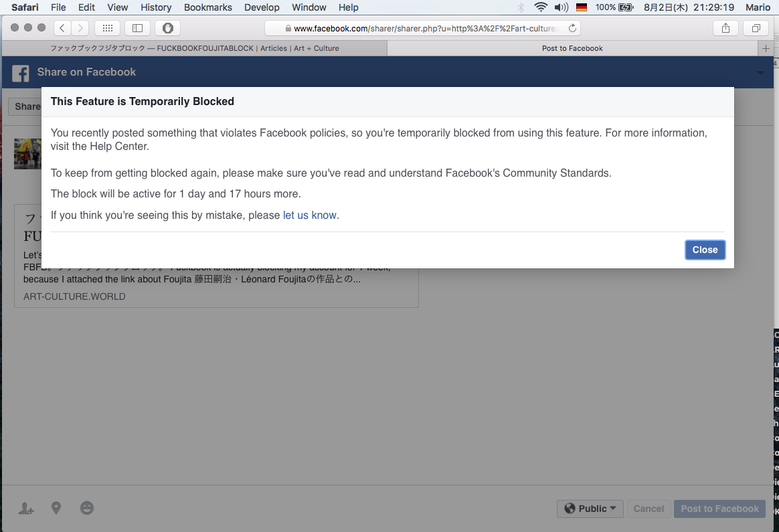Open the File menu
The height and width of the screenshot is (532, 779).
click(x=58, y=7)
